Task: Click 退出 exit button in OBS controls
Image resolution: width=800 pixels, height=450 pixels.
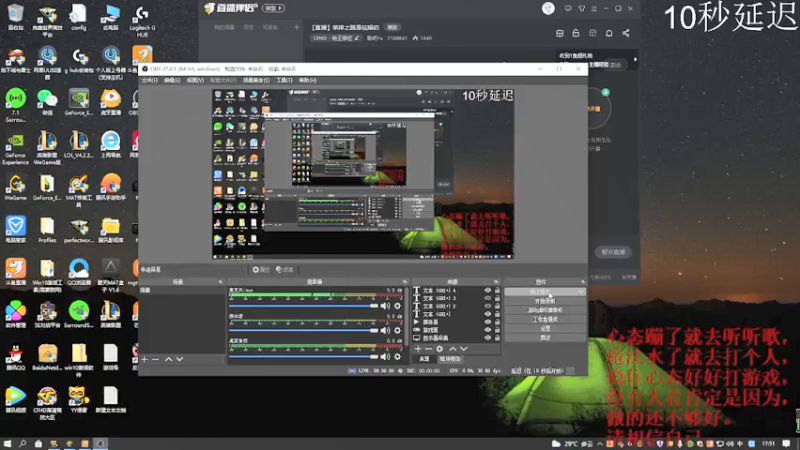Action: (544, 338)
